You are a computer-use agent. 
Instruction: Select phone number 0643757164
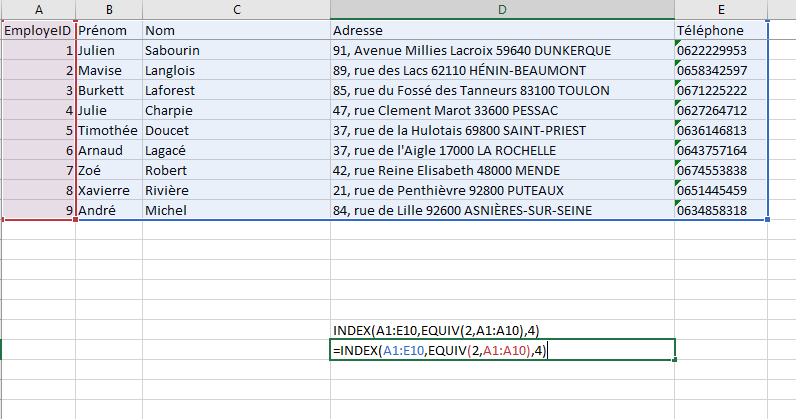(x=721, y=150)
